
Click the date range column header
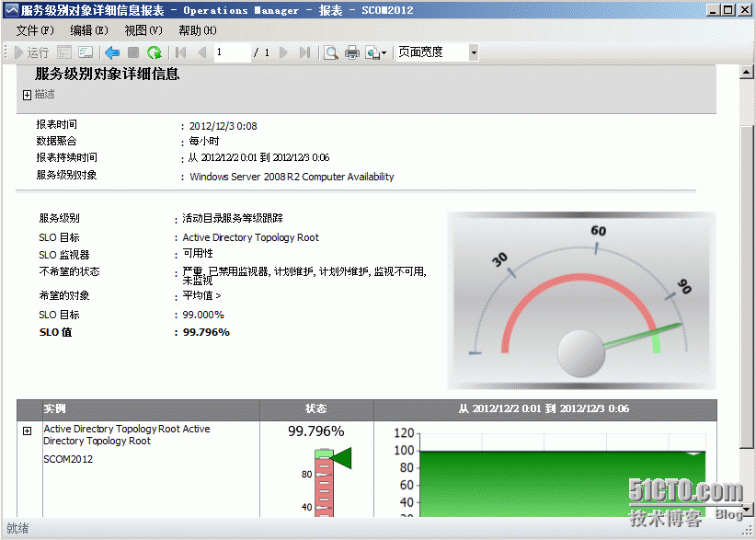tap(544, 408)
